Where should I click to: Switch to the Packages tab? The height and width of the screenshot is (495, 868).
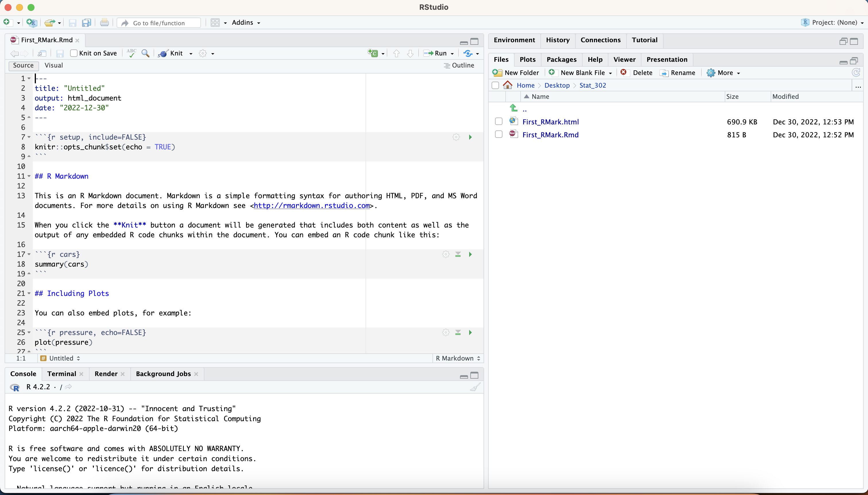click(x=561, y=59)
